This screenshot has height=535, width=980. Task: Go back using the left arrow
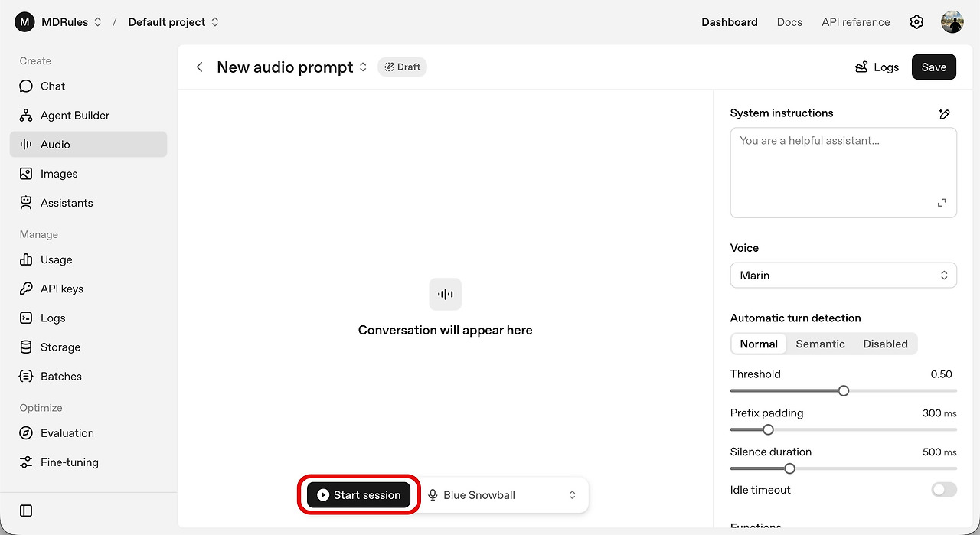[x=199, y=67]
